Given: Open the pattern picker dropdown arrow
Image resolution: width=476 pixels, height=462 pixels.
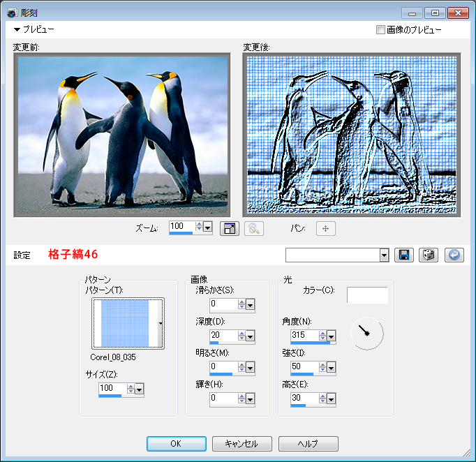Looking at the screenshot, I should pos(161,324).
